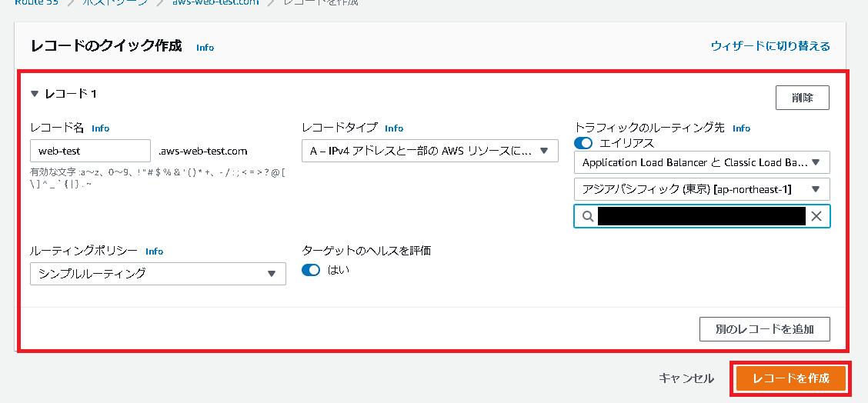The image size is (868, 403).
Task: Click the レコードのクイック作成 heading
Action: point(106,46)
